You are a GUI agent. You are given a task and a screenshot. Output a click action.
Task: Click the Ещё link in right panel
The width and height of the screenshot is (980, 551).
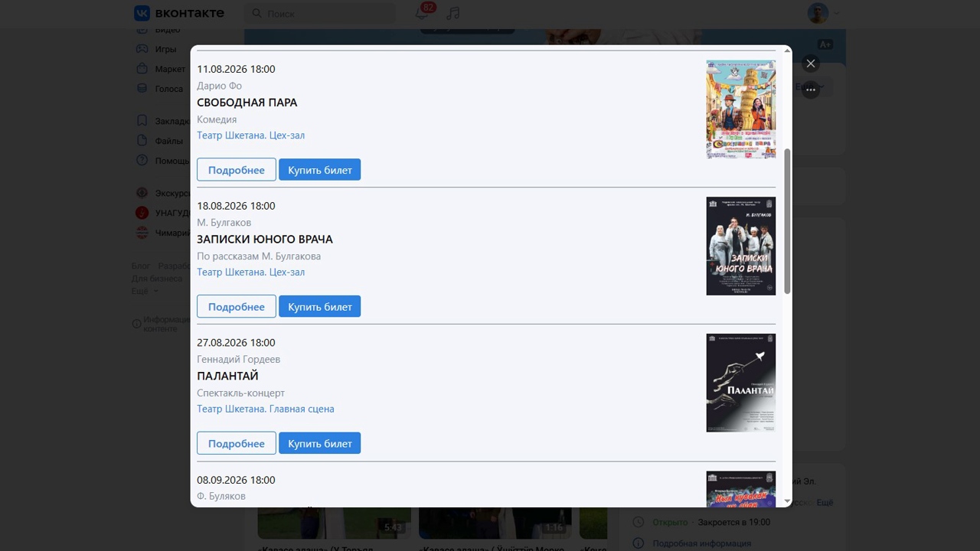[825, 503]
